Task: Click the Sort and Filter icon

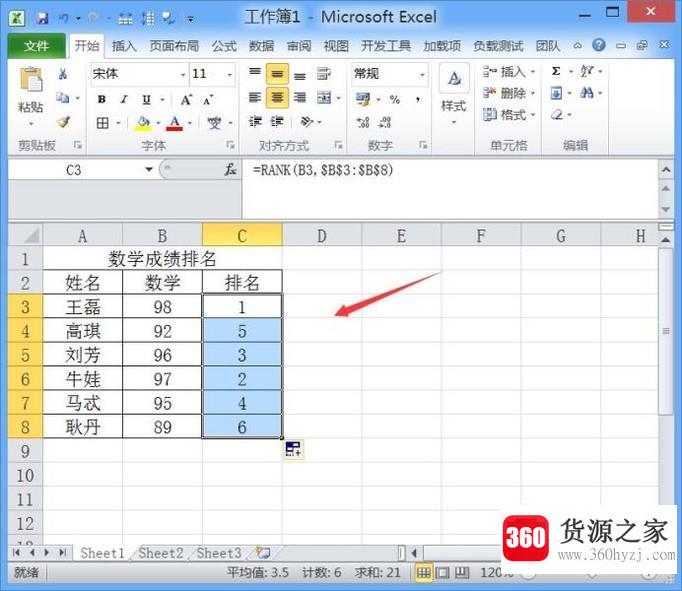Action: click(587, 71)
